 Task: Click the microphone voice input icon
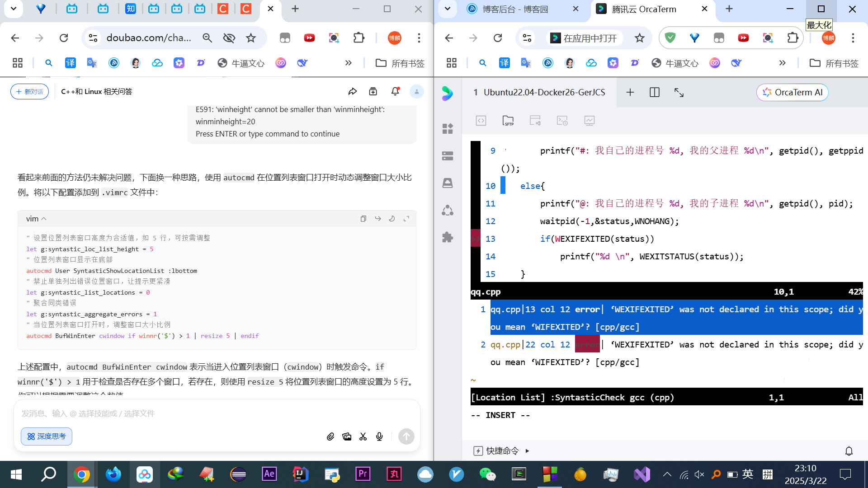point(379,436)
